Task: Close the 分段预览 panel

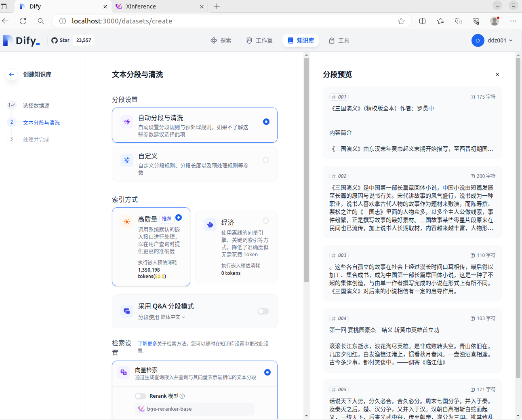Action: click(x=497, y=74)
